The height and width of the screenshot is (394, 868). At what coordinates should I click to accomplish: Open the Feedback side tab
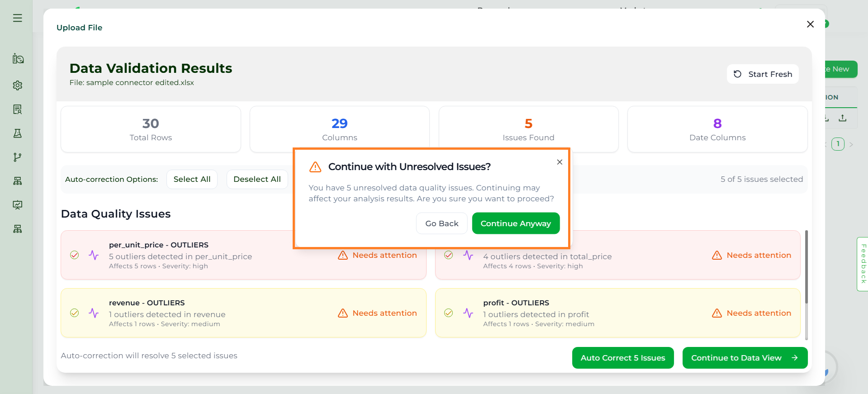(x=863, y=264)
